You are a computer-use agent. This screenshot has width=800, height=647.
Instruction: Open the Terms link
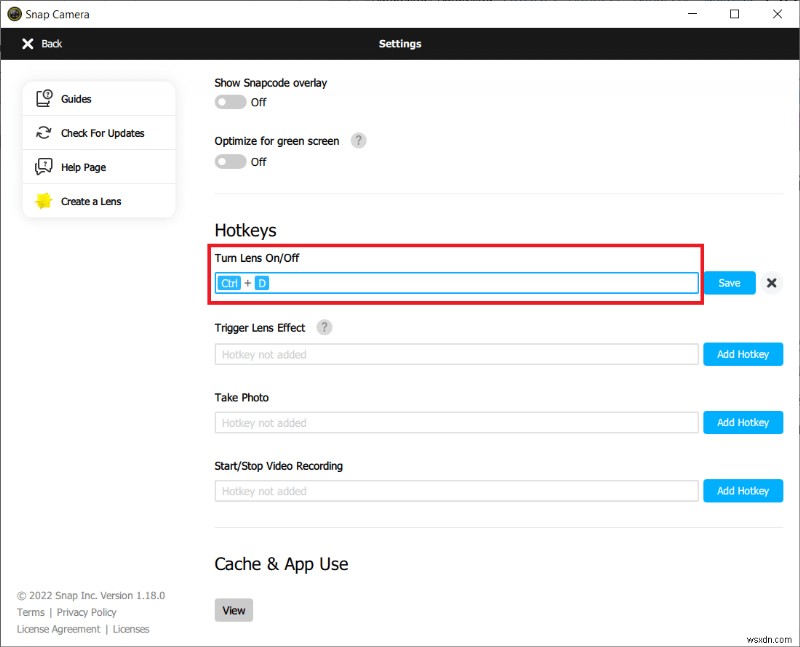pyautogui.click(x=31, y=612)
